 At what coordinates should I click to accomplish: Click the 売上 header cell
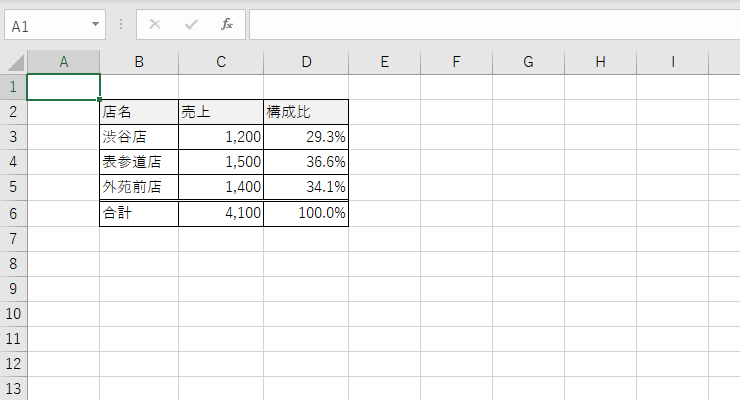221,112
